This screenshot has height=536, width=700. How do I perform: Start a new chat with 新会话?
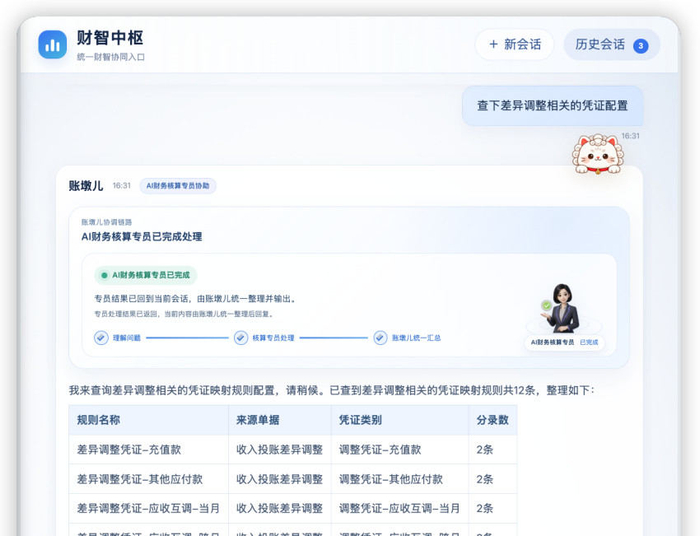tap(514, 44)
